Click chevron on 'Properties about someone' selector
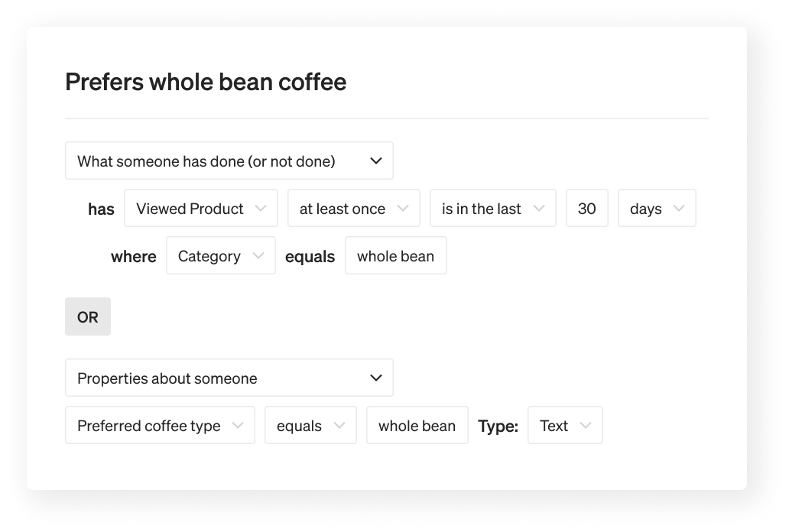The image size is (789, 532). (376, 378)
